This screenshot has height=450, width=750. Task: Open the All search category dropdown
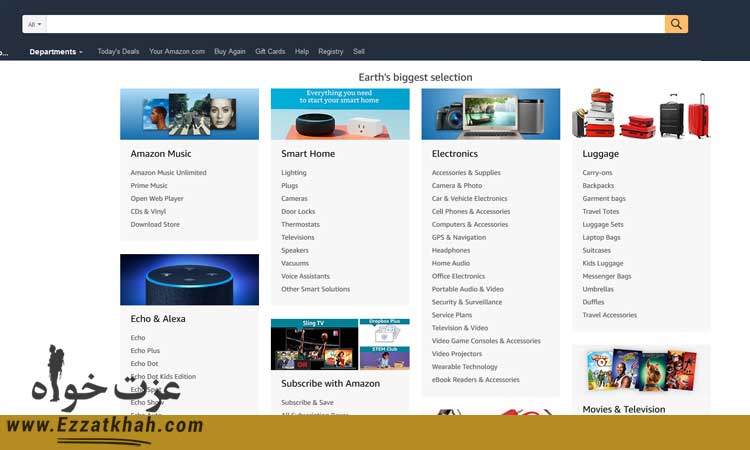tap(34, 24)
